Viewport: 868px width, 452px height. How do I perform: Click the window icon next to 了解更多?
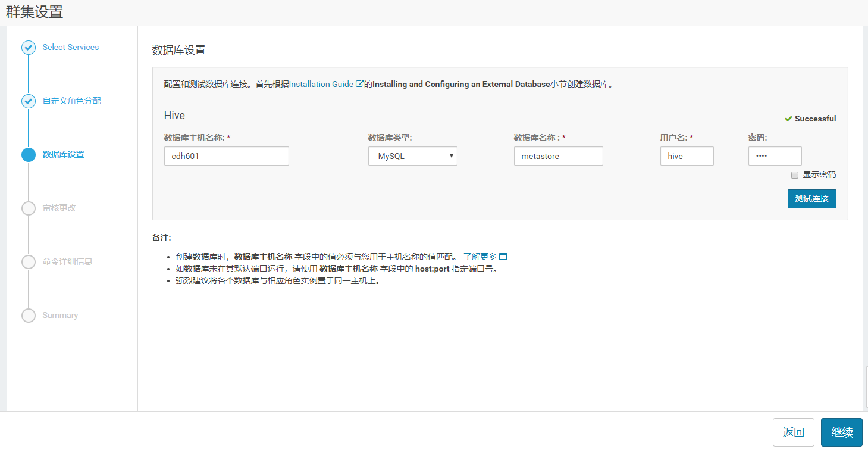coord(503,257)
